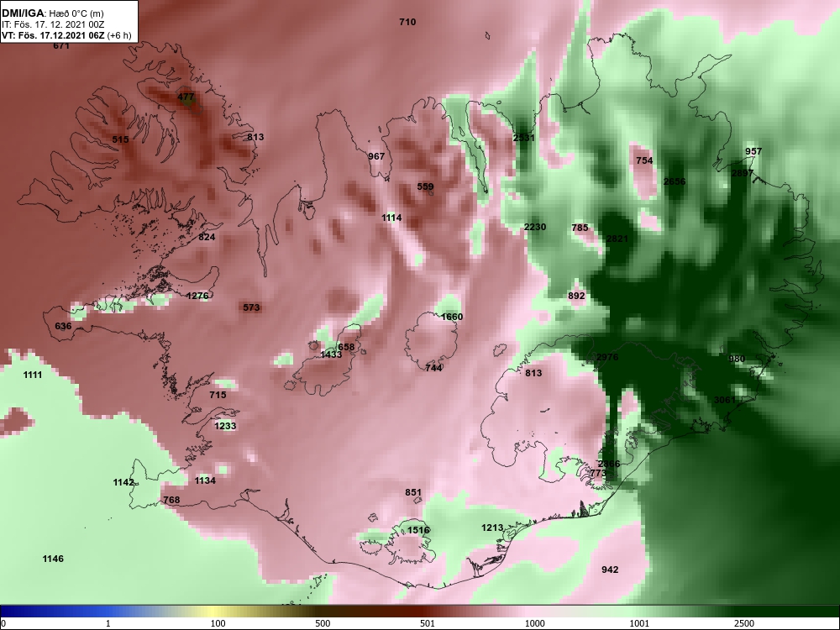Pick the 515 height label
Viewport: 840px width, 630px height.
120,139
